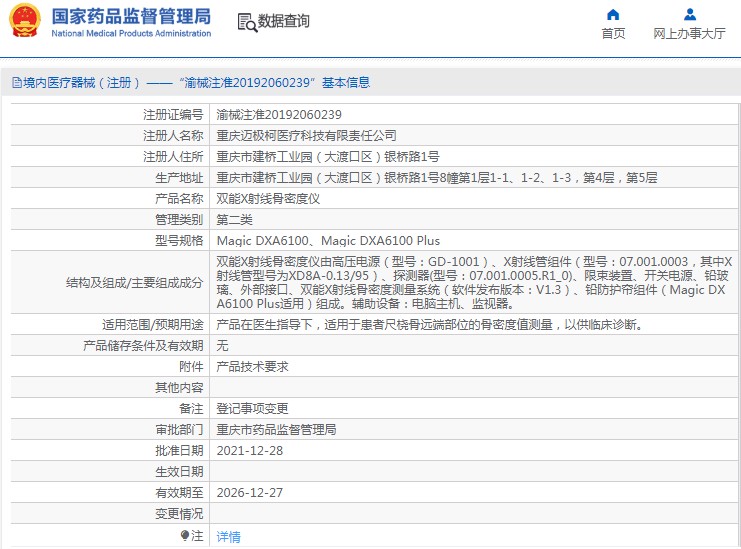Go to 首页 home icon
741x549 pixels.
(x=613, y=15)
